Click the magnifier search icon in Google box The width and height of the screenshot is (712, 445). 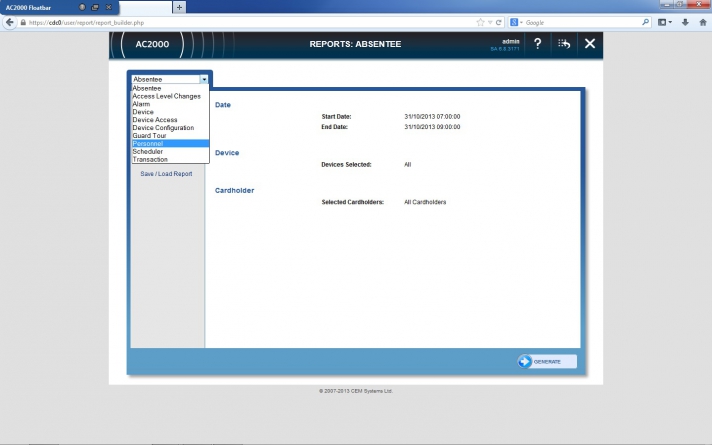[x=645, y=22]
